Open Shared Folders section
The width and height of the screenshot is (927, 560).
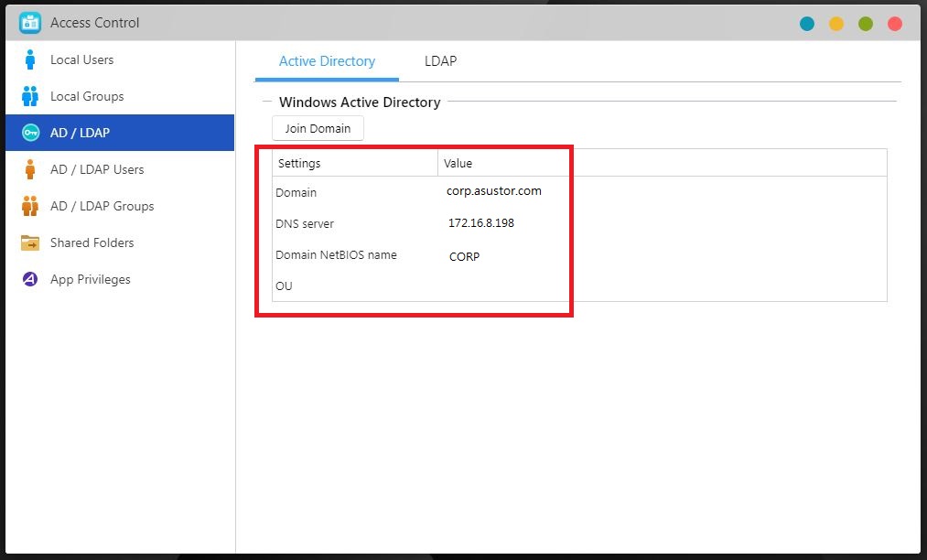[120, 242]
